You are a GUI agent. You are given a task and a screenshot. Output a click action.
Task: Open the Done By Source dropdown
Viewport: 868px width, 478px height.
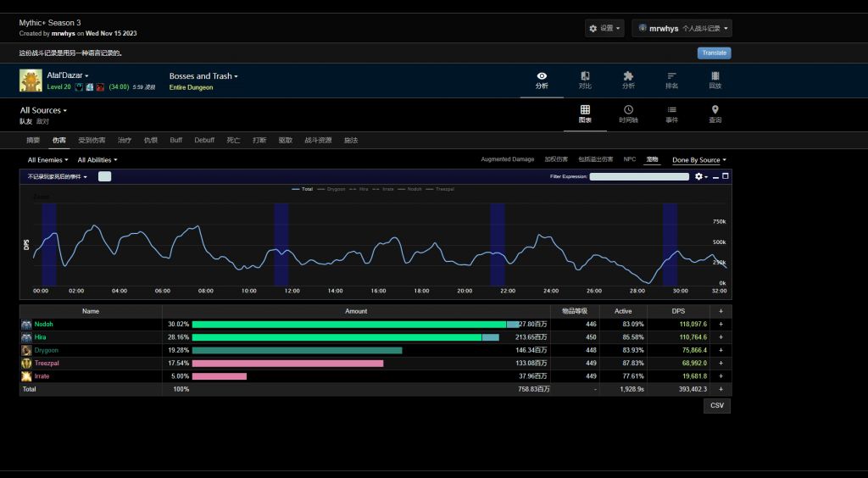[698, 159]
